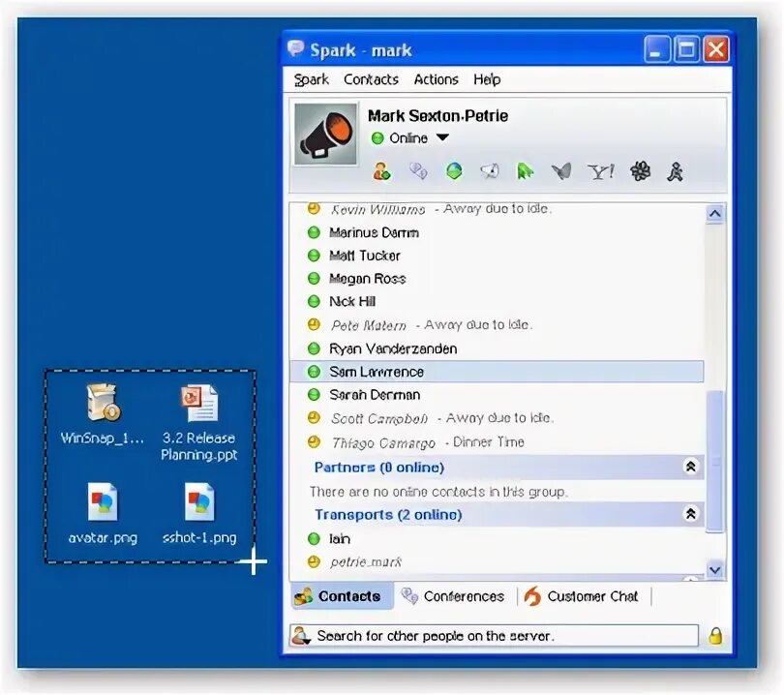Click Sam Lawrence green presence icon
The width and height of the screenshot is (784, 695).
coord(314,372)
